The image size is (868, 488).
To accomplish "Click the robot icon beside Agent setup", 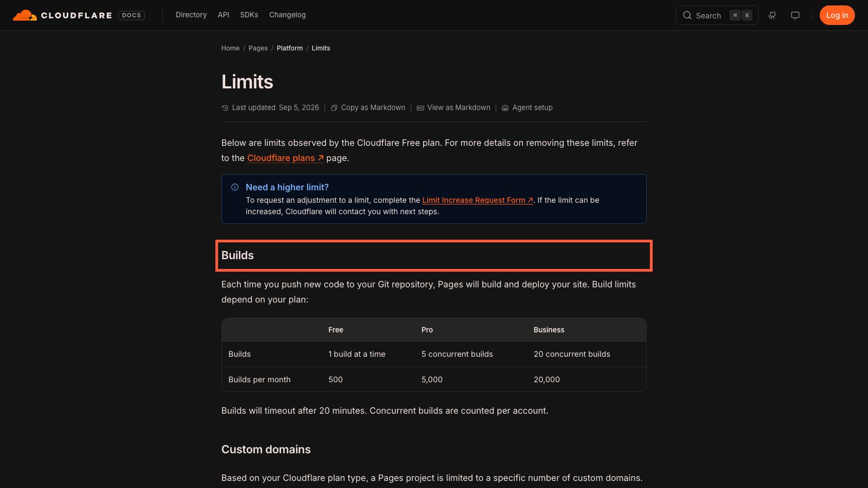I will 505,108.
